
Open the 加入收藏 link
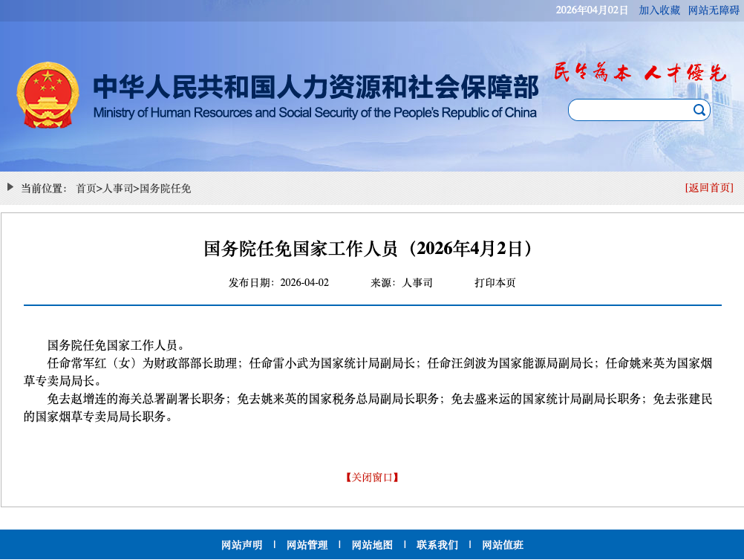pos(659,10)
